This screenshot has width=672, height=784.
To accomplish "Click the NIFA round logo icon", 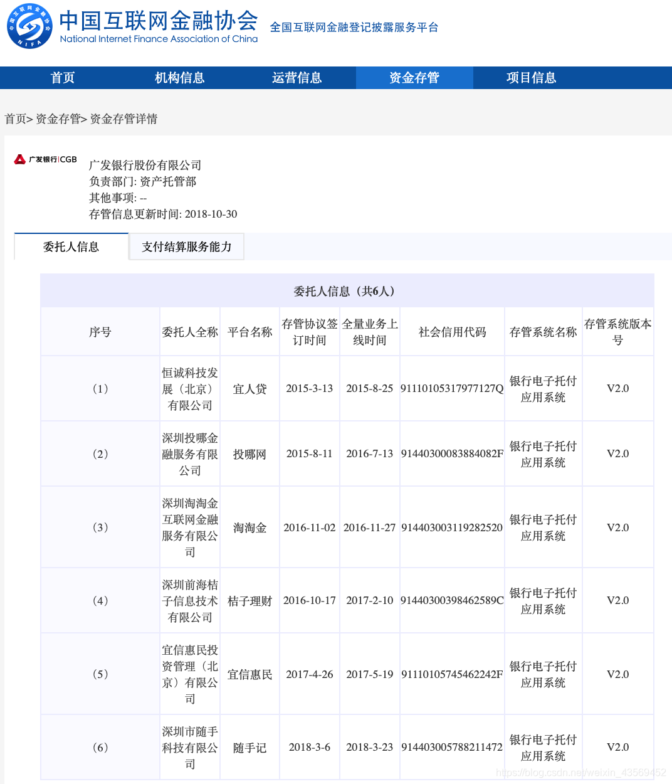I will point(29,26).
